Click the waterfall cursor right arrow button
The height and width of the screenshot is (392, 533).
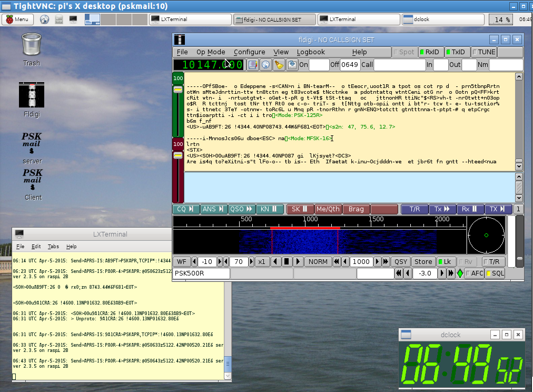pos(298,261)
